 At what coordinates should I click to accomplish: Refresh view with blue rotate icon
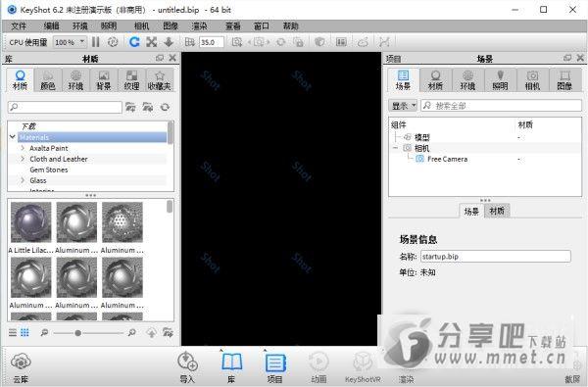point(134,42)
